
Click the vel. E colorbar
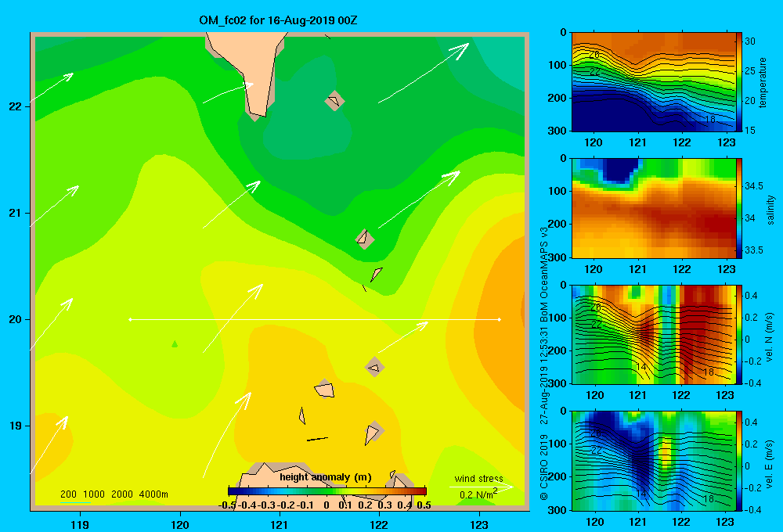(x=738, y=461)
